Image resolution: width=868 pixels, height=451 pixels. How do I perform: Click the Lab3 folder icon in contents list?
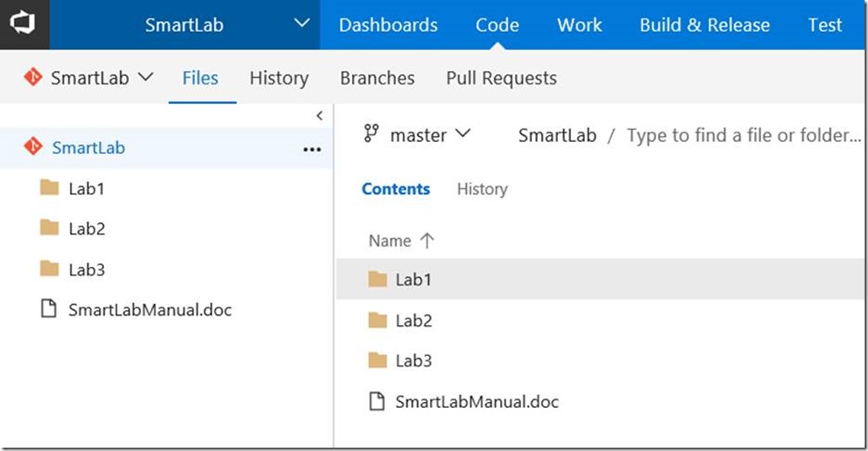click(377, 361)
